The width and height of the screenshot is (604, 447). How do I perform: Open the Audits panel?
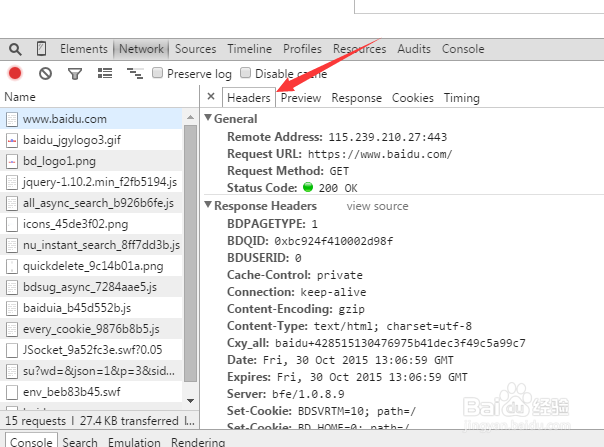pos(414,49)
